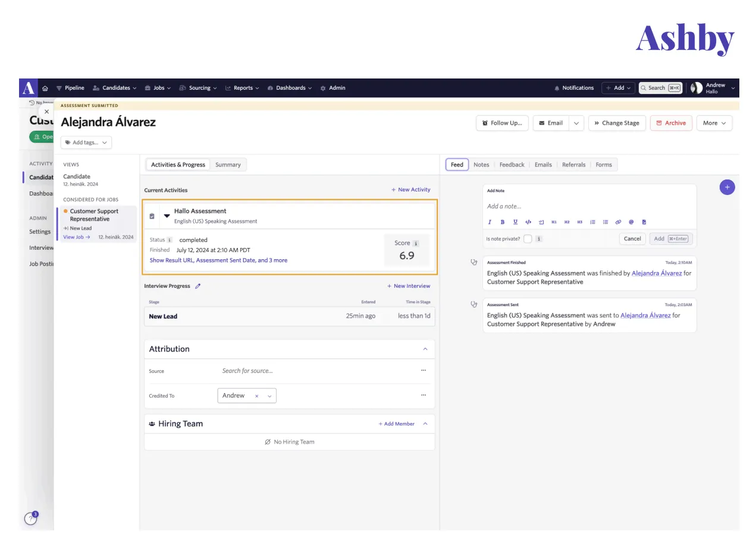Click the purple plus floating button

(x=727, y=187)
